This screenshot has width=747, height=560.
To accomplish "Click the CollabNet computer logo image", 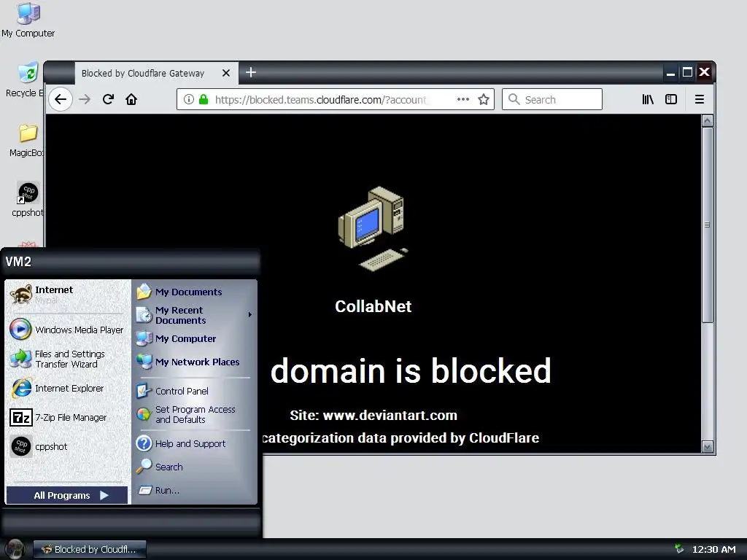I will [373, 228].
